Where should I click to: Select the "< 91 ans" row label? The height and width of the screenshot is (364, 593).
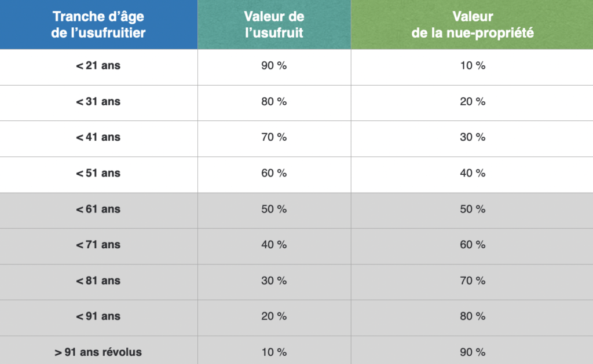click(98, 317)
